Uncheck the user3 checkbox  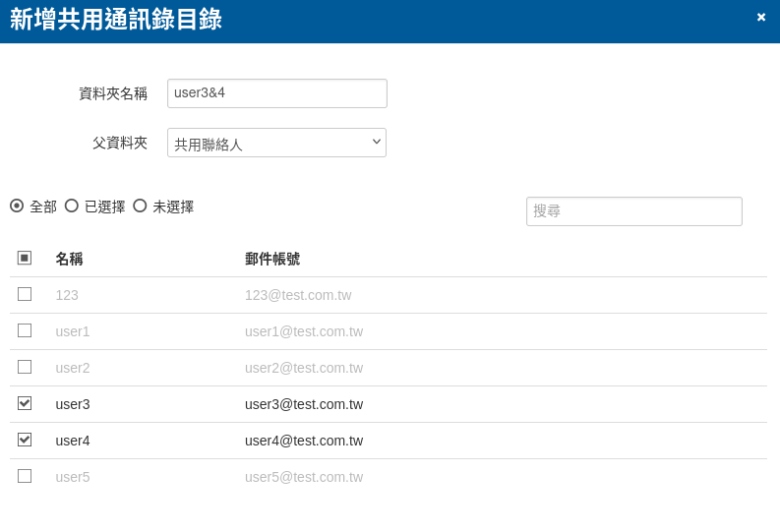[x=25, y=403]
